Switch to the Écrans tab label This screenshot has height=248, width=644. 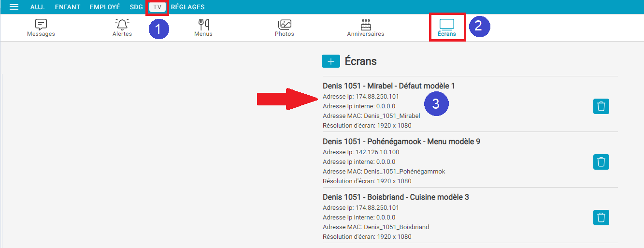pyautogui.click(x=447, y=34)
